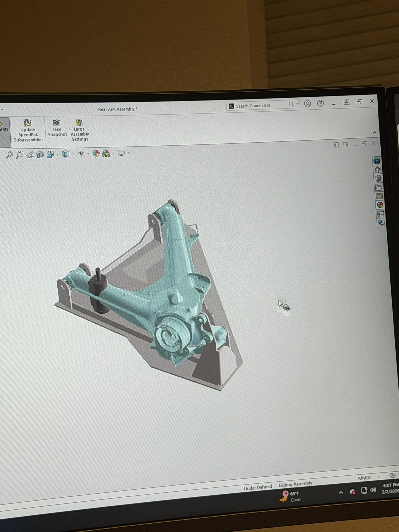399x532 pixels.
Task: Click the network tray icon
Action: coord(364,490)
